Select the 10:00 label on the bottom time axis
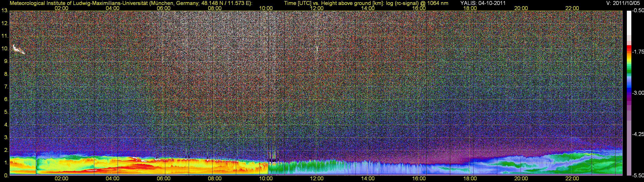 (266, 179)
